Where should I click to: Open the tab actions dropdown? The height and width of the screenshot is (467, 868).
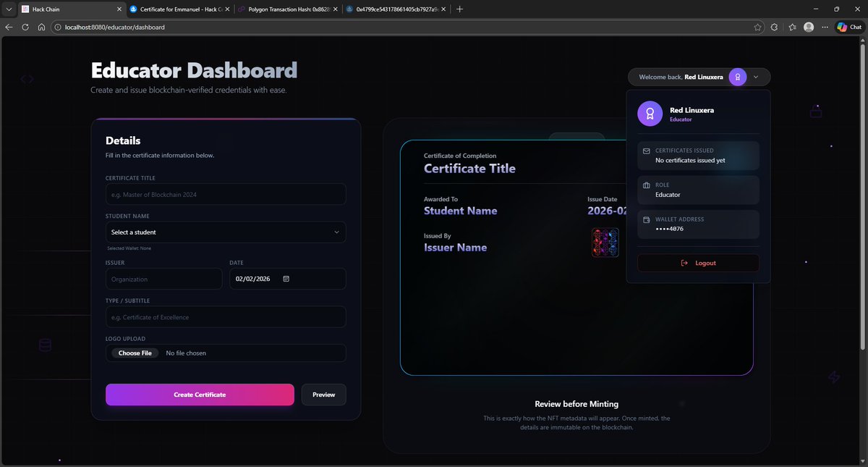[9, 9]
